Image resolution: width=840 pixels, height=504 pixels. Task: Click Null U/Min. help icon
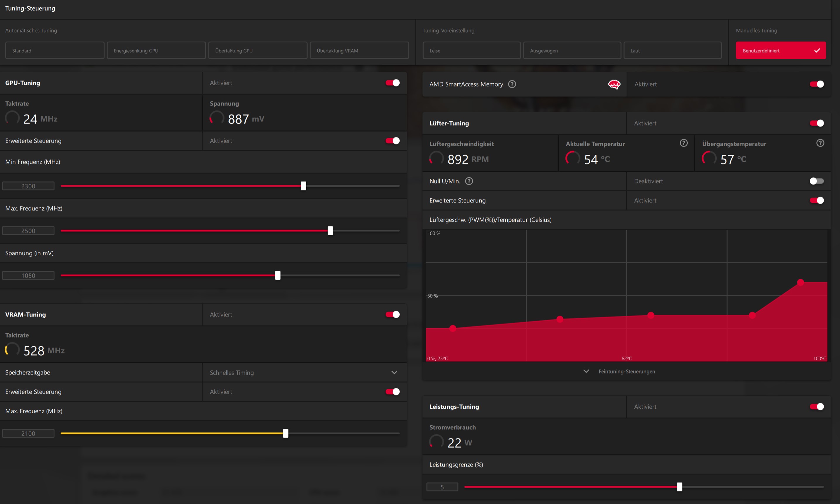pyautogui.click(x=469, y=181)
